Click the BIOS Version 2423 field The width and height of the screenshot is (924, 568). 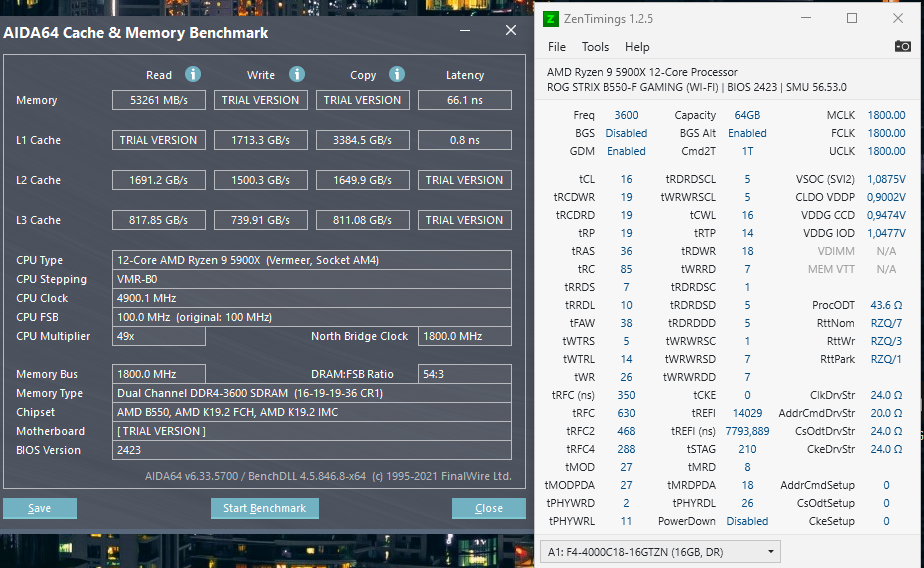coord(312,450)
